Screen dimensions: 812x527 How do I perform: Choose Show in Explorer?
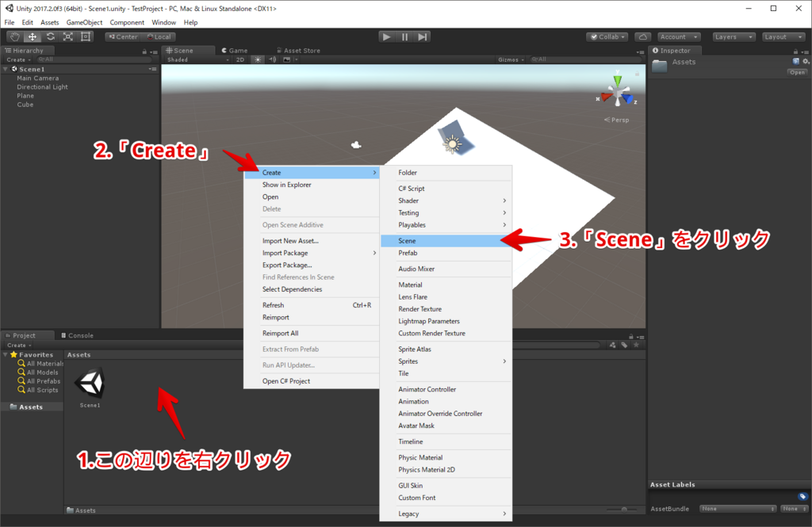(312, 185)
